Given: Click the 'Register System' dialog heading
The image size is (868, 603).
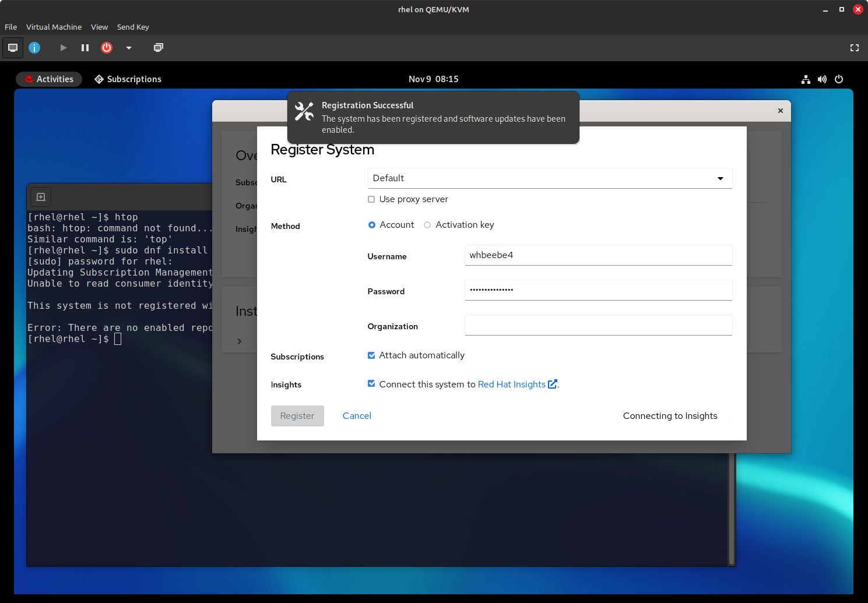Looking at the screenshot, I should (x=322, y=150).
